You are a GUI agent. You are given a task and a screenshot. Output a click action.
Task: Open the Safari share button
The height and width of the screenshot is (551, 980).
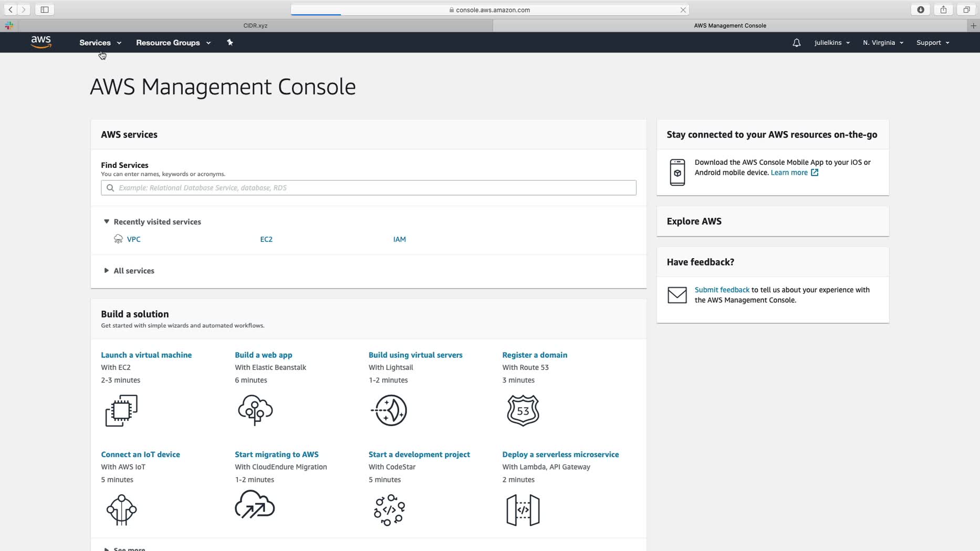point(944,9)
